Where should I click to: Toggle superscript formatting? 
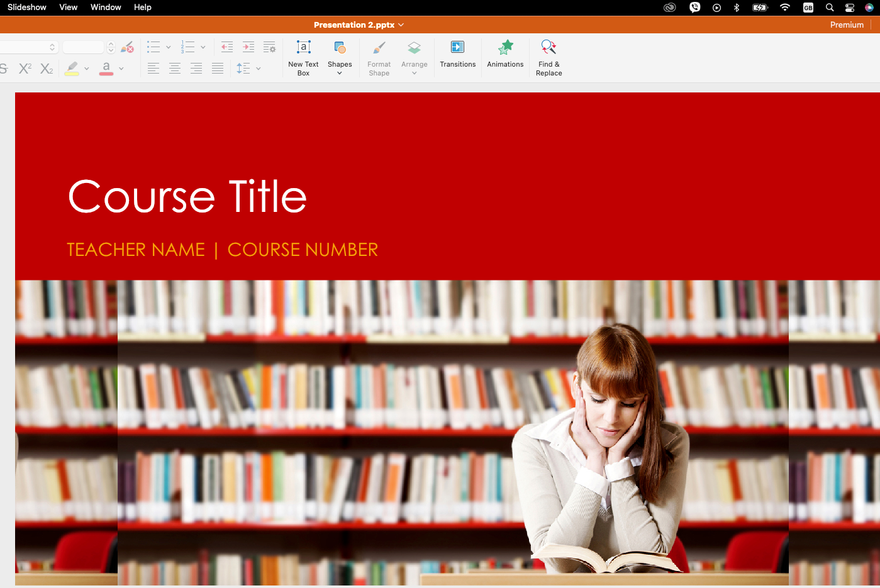tap(25, 69)
